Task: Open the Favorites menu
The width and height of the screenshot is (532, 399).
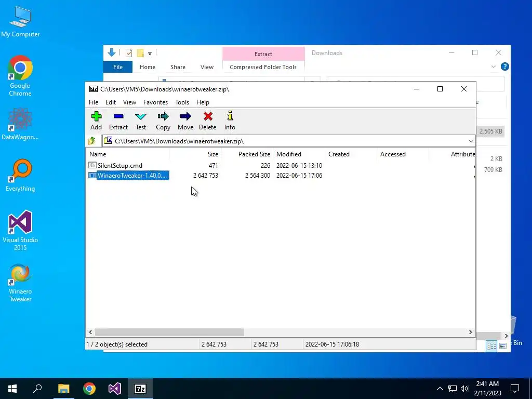Action: (x=155, y=102)
